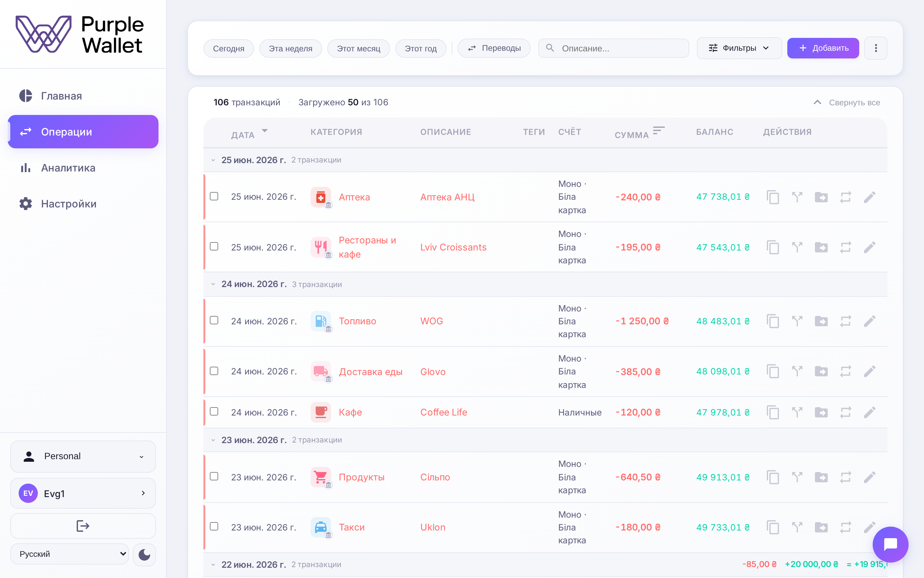
Task: Click the -1 250,00 ₴ amount
Action: coord(642,321)
